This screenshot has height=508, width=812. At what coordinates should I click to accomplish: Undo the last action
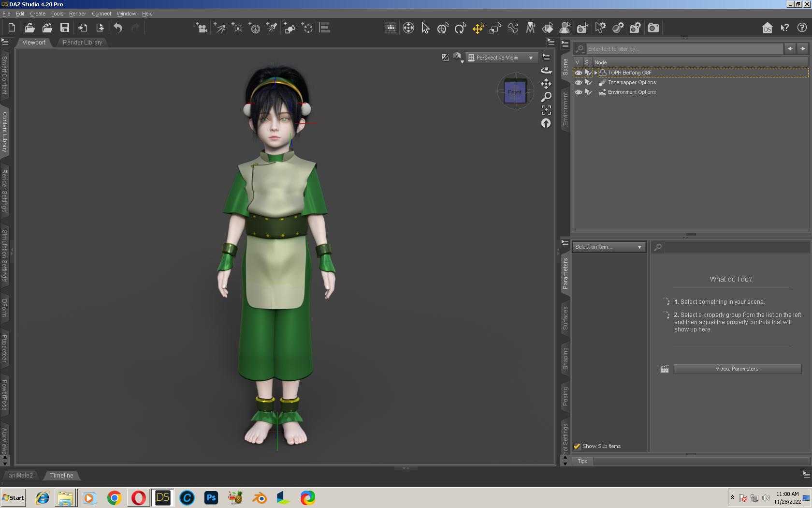(118, 28)
